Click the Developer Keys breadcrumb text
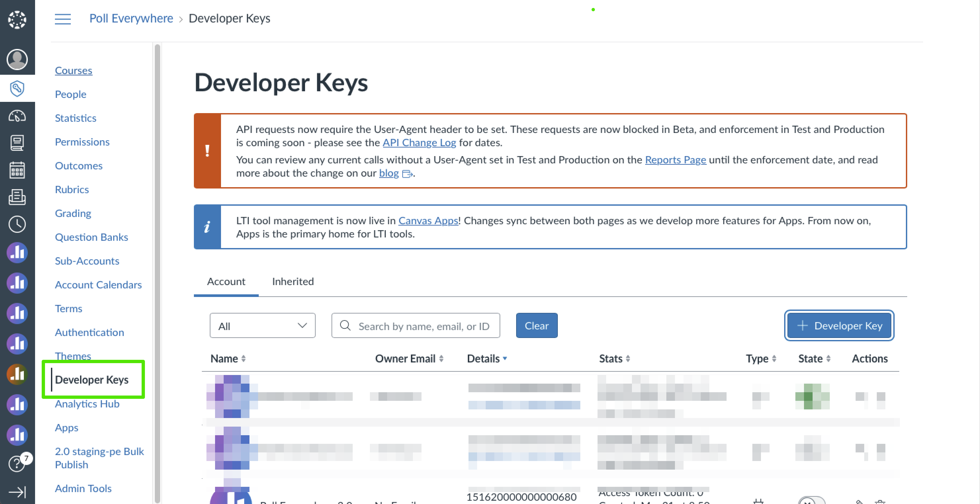980x504 pixels. click(x=229, y=18)
